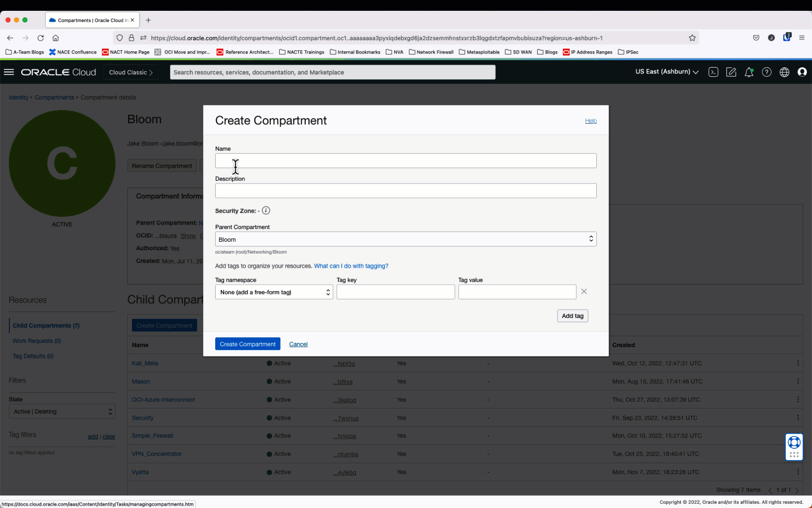Bookmark this page with star icon

tap(692, 38)
